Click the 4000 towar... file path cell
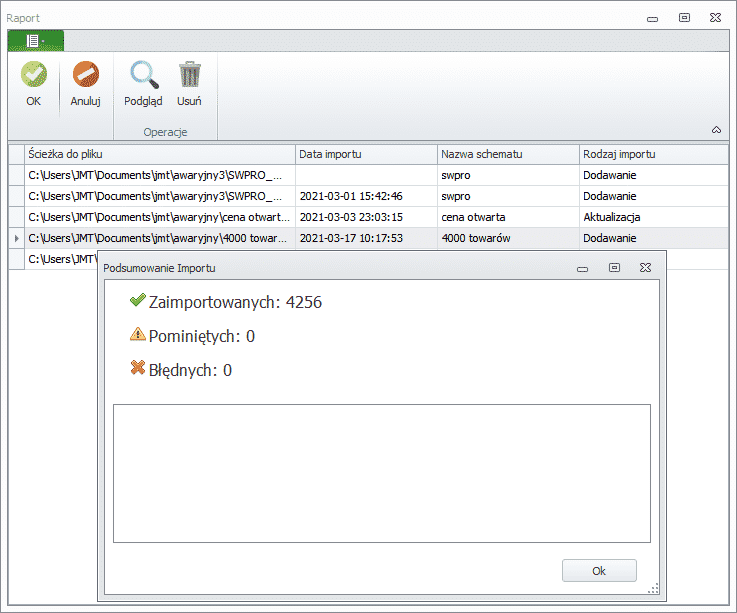The width and height of the screenshot is (737, 613). [x=160, y=238]
